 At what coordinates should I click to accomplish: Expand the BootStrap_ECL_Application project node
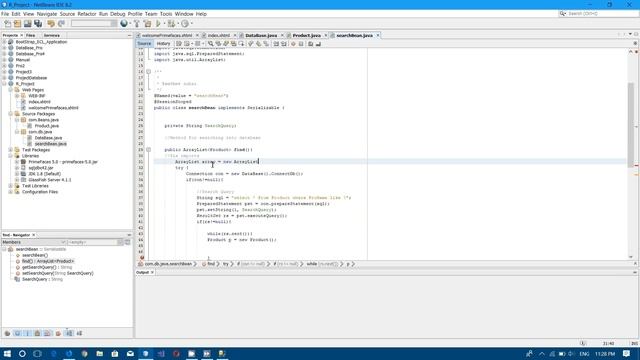tap(4, 42)
